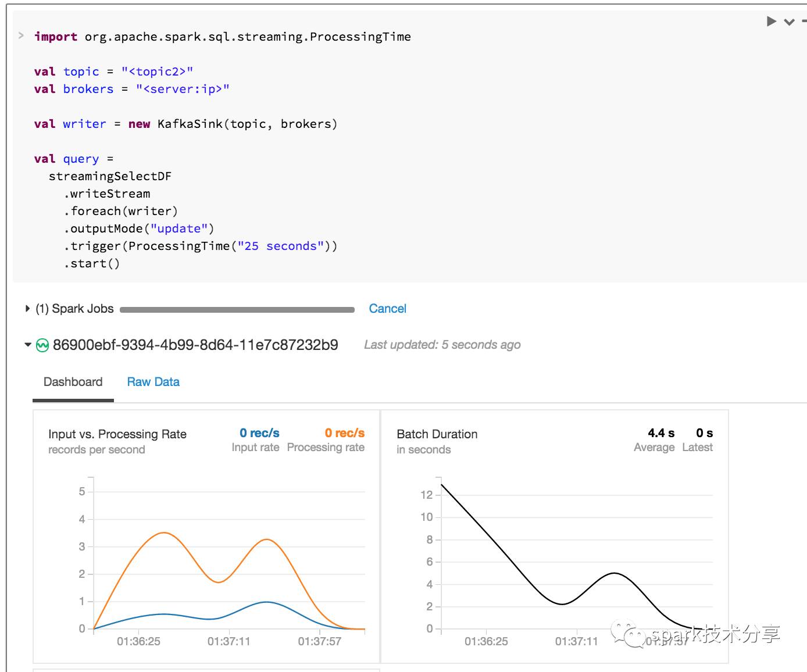Screen dimensions: 807x672
Task: Click the '.trigger(ProcessingTime' code line
Action: 201,246
